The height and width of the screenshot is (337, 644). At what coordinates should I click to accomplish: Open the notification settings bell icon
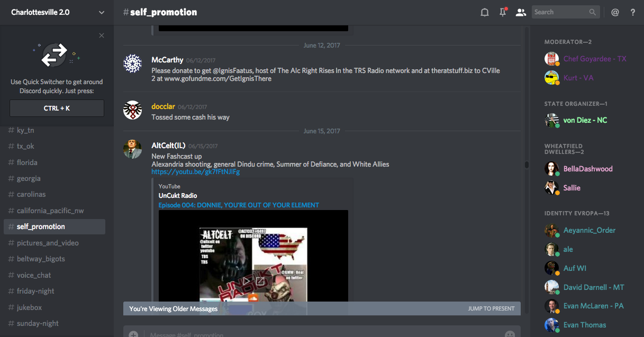(484, 12)
